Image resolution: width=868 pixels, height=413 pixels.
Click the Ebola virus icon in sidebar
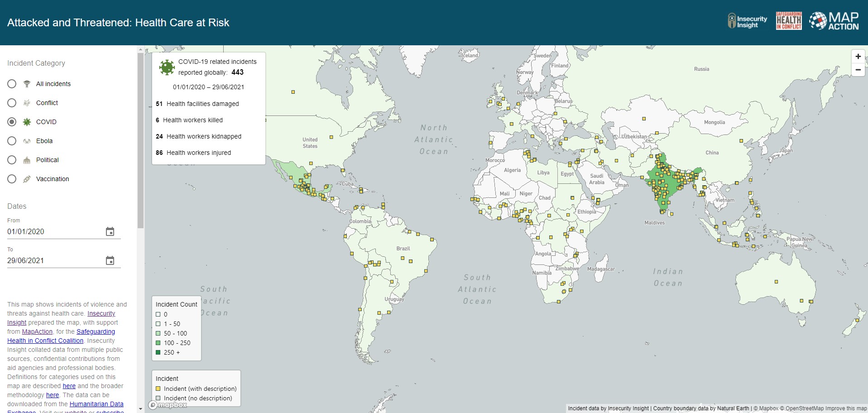[x=27, y=141]
